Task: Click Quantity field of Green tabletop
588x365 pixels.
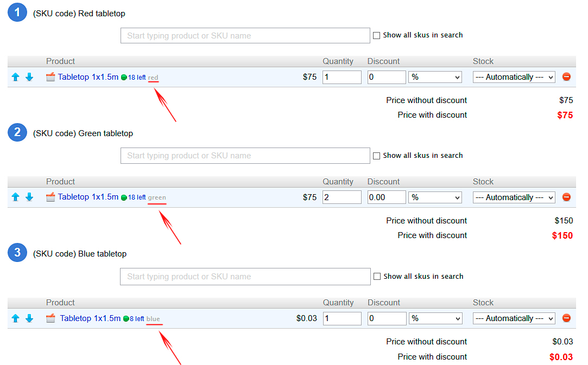Action: tap(342, 197)
